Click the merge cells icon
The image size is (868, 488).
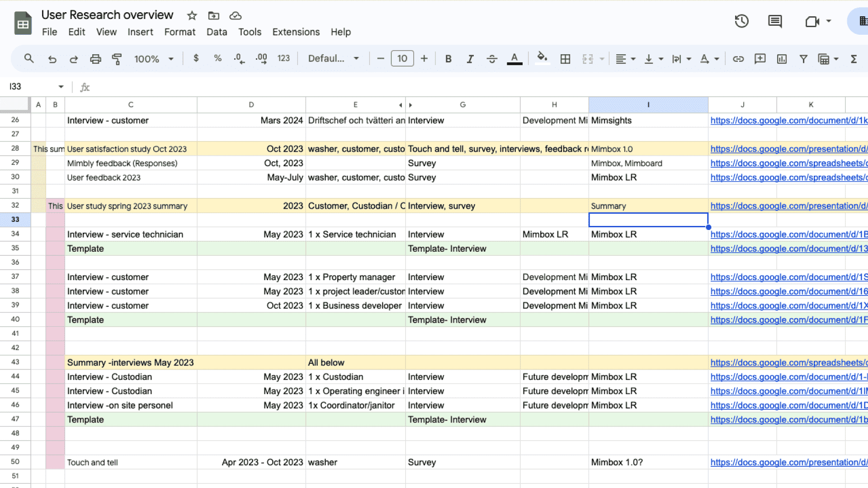(587, 59)
